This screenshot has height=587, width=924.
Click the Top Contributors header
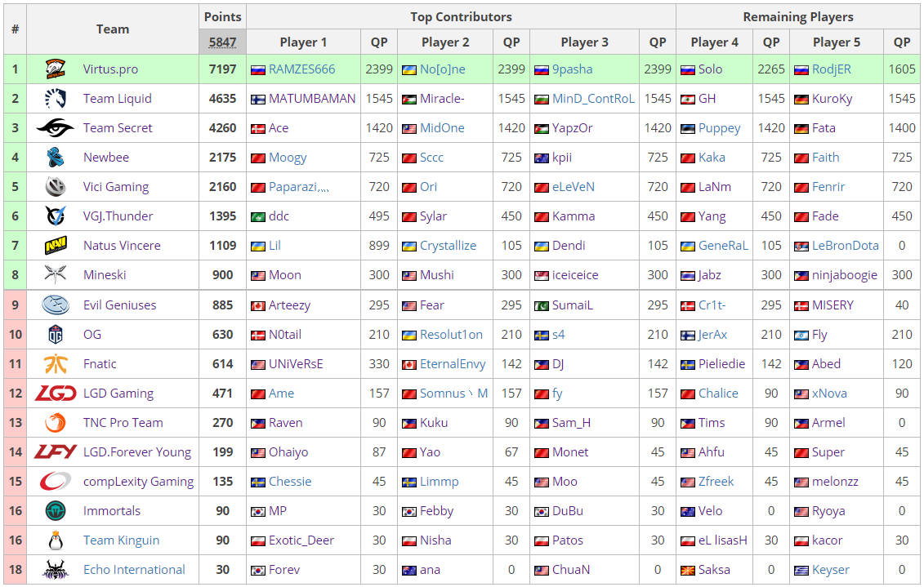pyautogui.click(x=461, y=16)
